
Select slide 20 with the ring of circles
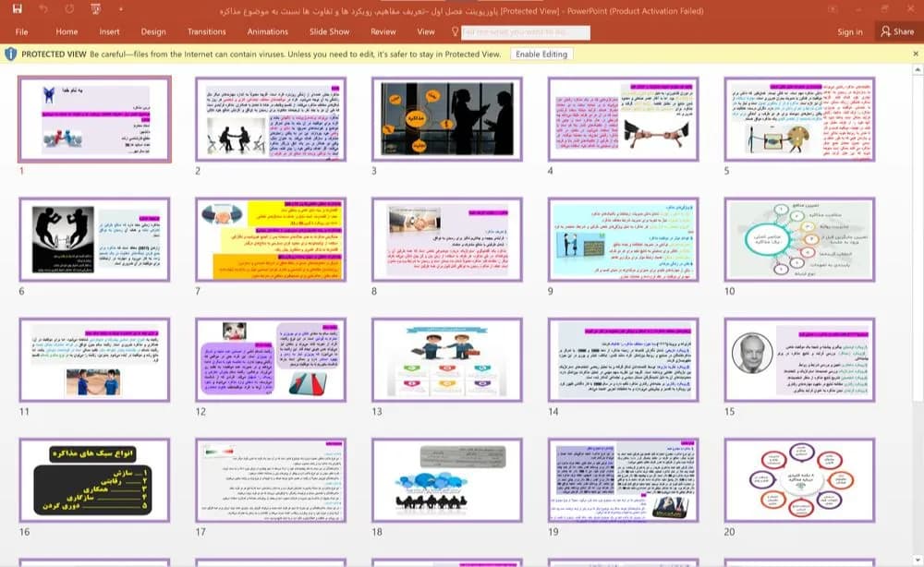(x=799, y=480)
